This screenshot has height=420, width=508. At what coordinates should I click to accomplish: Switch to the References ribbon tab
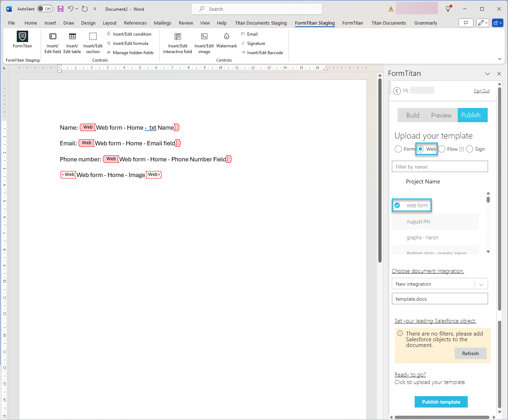pyautogui.click(x=135, y=23)
